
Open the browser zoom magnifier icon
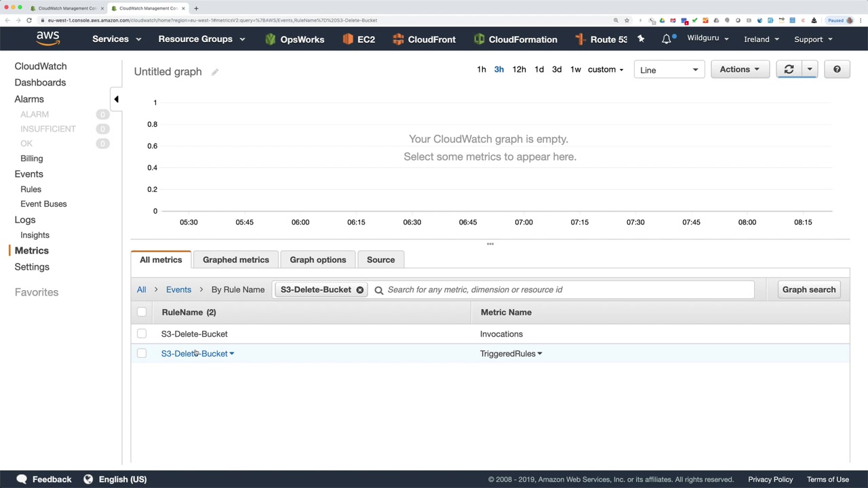616,20
